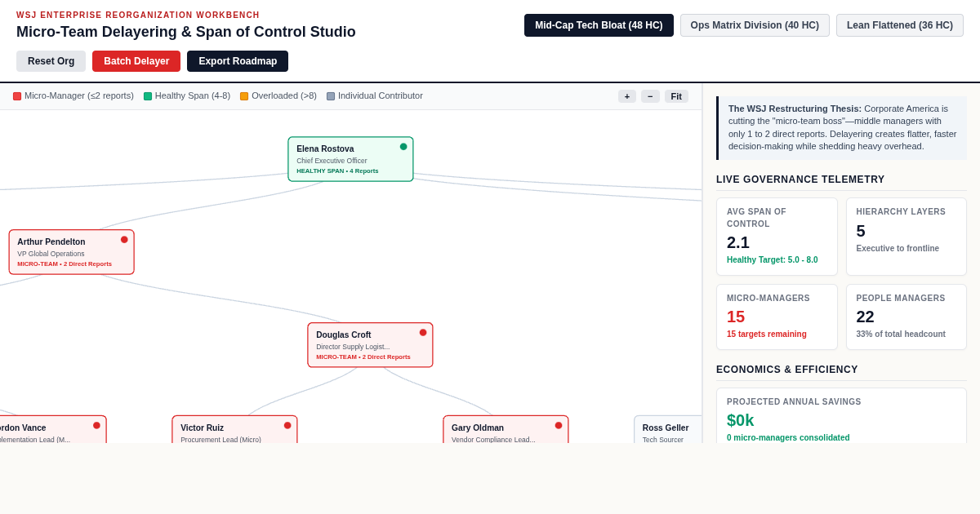Screen dimensions: 980x514
Task: Click Douglas Croft's "MICRO-TEAM • 2 Direct Reports" label
Action: point(363,357)
